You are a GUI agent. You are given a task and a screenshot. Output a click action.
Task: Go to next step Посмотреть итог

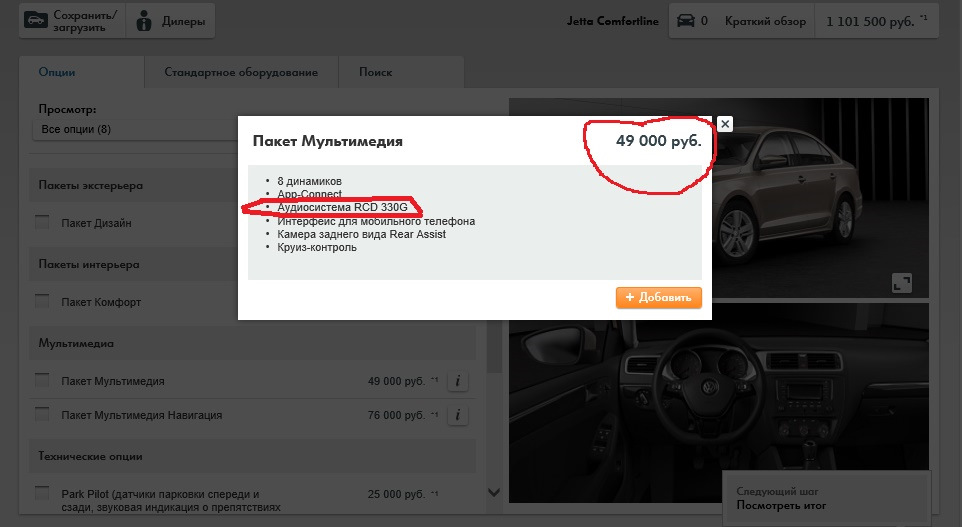click(826, 499)
